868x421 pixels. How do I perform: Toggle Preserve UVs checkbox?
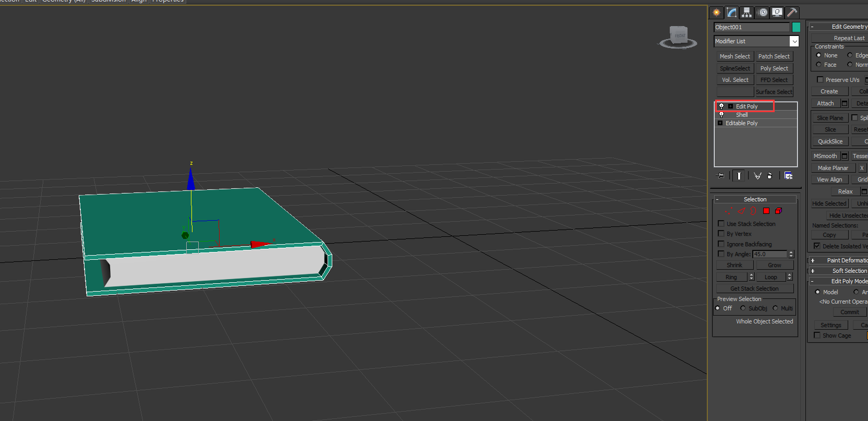pos(820,80)
